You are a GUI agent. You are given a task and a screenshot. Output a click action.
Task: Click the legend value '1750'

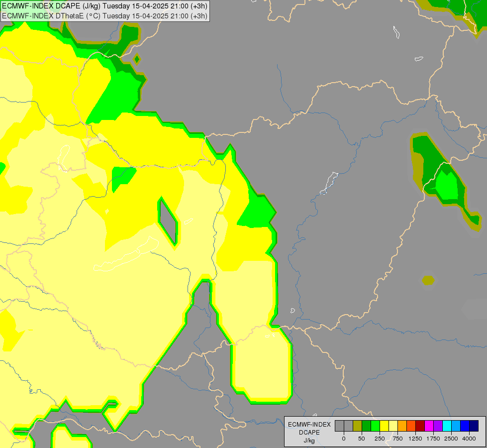coord(433,439)
